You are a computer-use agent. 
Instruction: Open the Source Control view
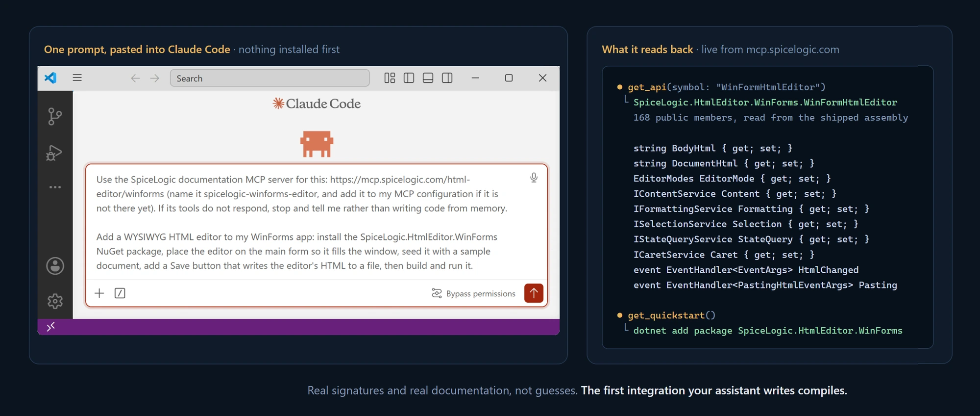(x=55, y=116)
